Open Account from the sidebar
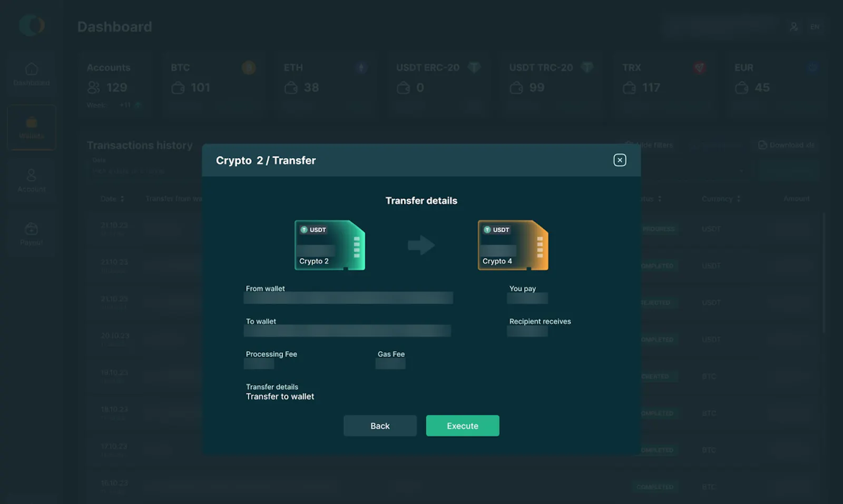Screen dimensions: 843x504 (32, 181)
